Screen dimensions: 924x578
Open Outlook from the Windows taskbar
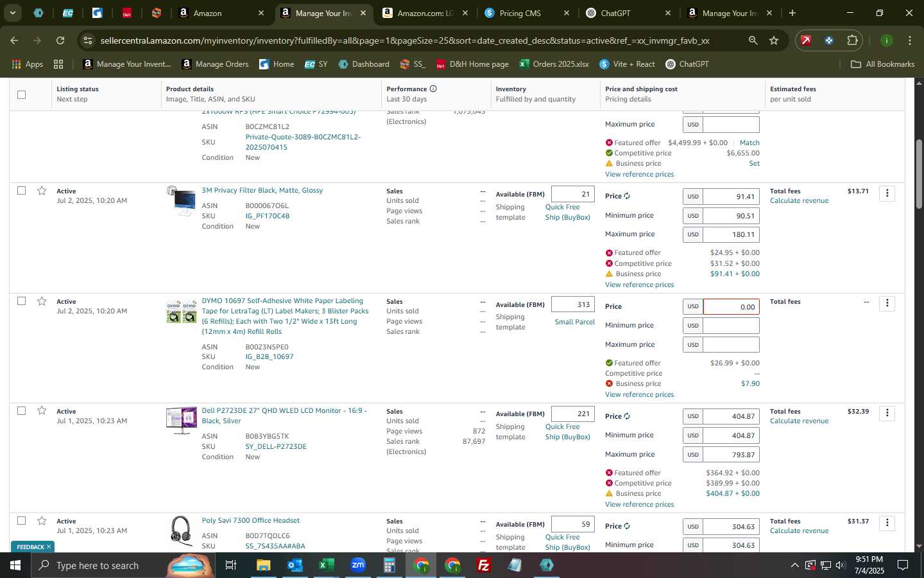[295, 565]
